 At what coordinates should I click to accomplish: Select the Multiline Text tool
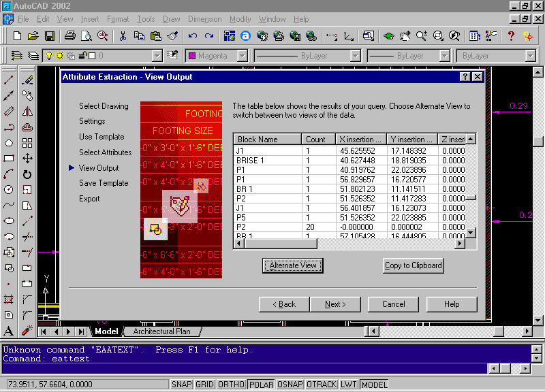click(9, 331)
